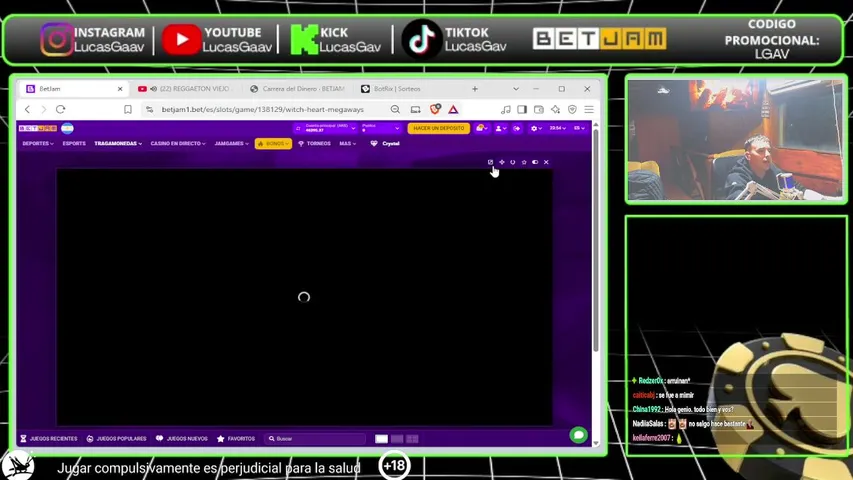Click the fullscreen expand icon above game
Screen dimensions: 853x480
click(502, 162)
